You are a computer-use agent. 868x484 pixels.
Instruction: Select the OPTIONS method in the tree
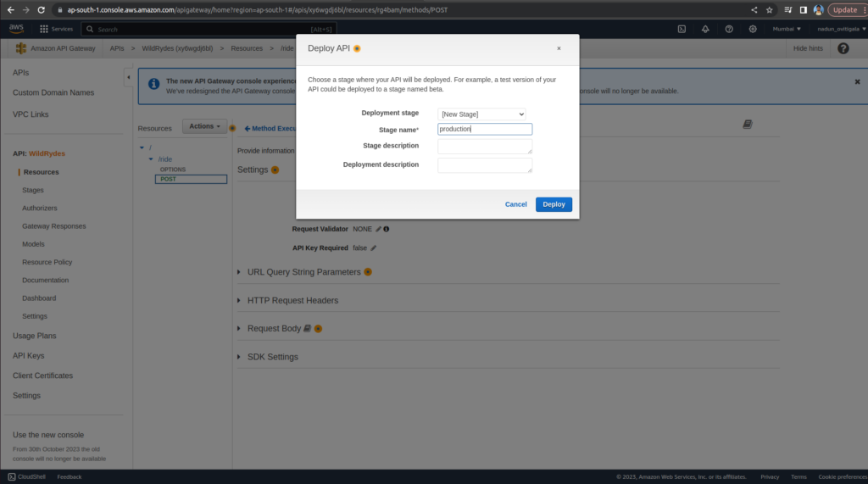(173, 170)
